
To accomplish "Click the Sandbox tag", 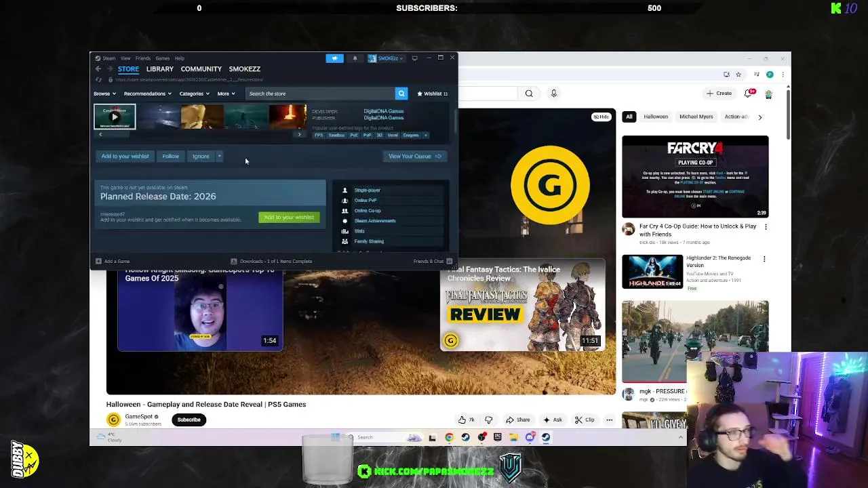I will [x=336, y=135].
